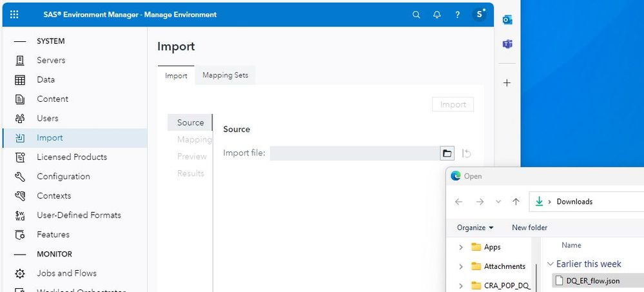Open Content page from sidebar
Screen dimensions: 644x292
point(53,99)
